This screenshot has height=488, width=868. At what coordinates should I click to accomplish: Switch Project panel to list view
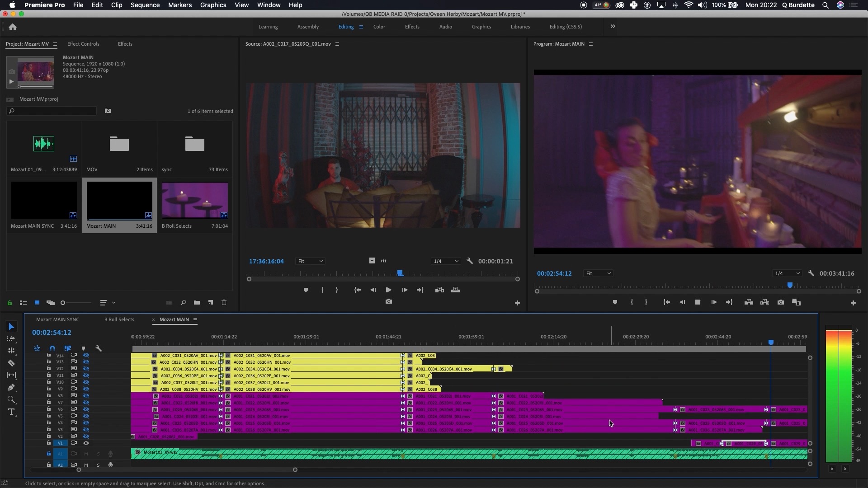click(24, 303)
